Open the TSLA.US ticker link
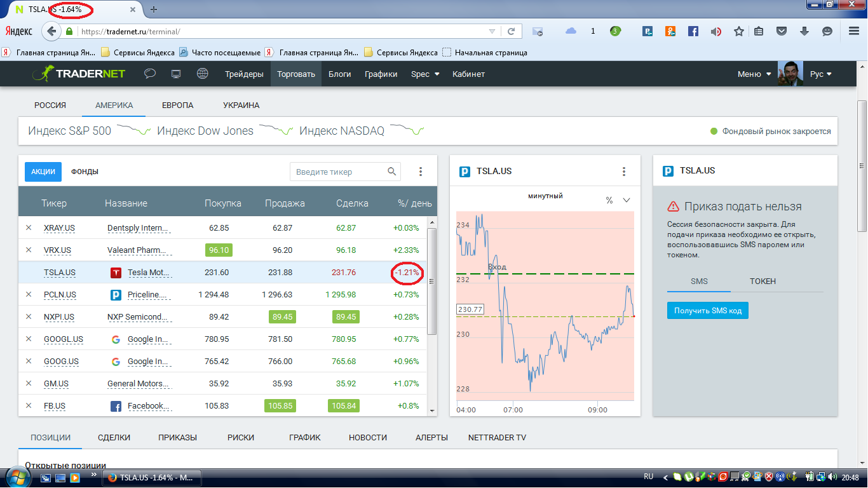The width and height of the screenshot is (868, 488). coord(60,272)
